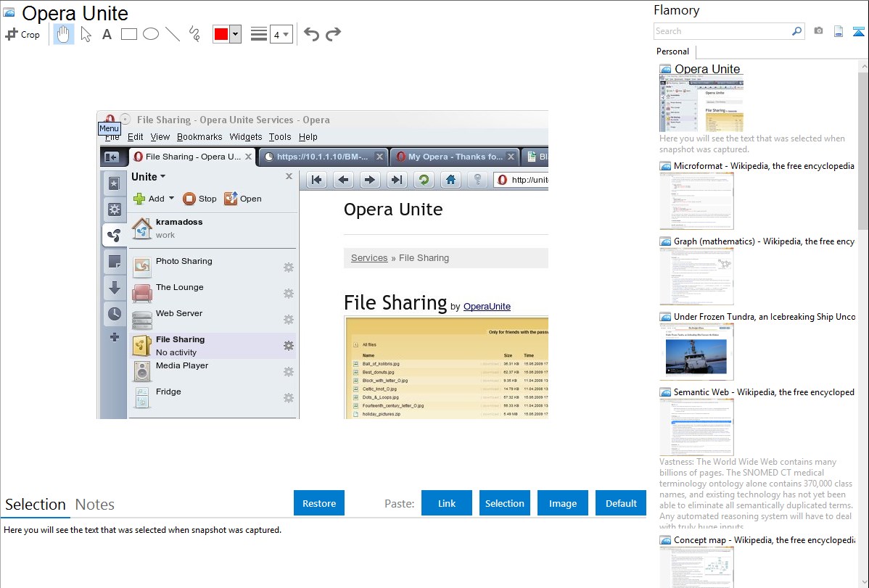Open the Tools menu in Opera snapshot
Screen dimensions: 869x588
(280, 137)
